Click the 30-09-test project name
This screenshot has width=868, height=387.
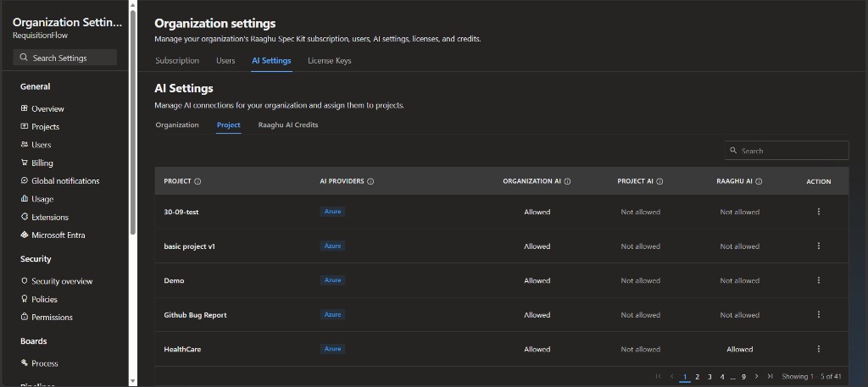[x=181, y=213]
